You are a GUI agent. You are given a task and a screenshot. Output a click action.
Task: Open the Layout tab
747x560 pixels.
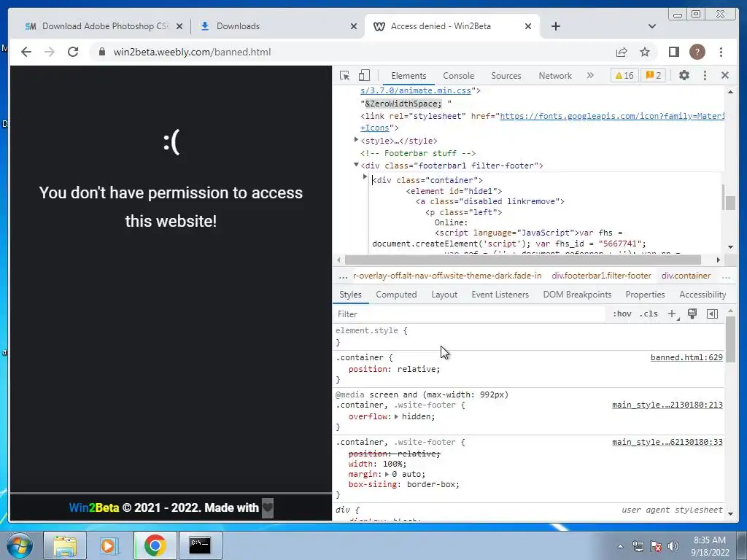tap(444, 295)
